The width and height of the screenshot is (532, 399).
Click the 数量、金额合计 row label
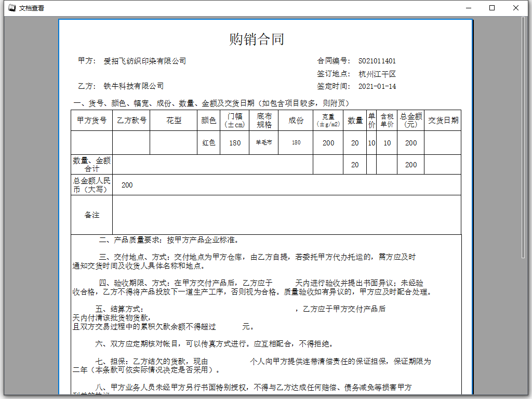(91, 165)
